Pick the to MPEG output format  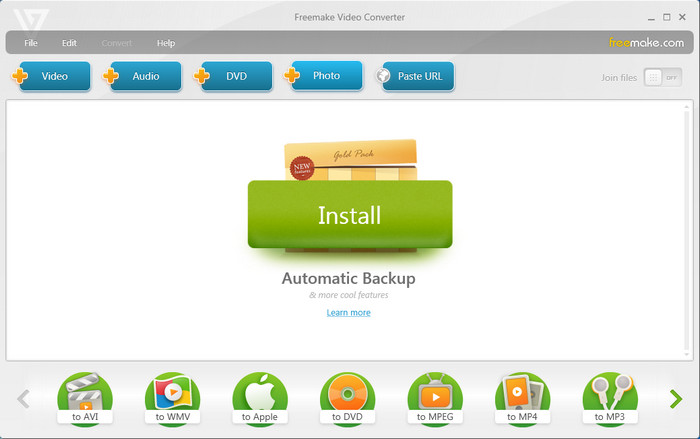pos(435,399)
